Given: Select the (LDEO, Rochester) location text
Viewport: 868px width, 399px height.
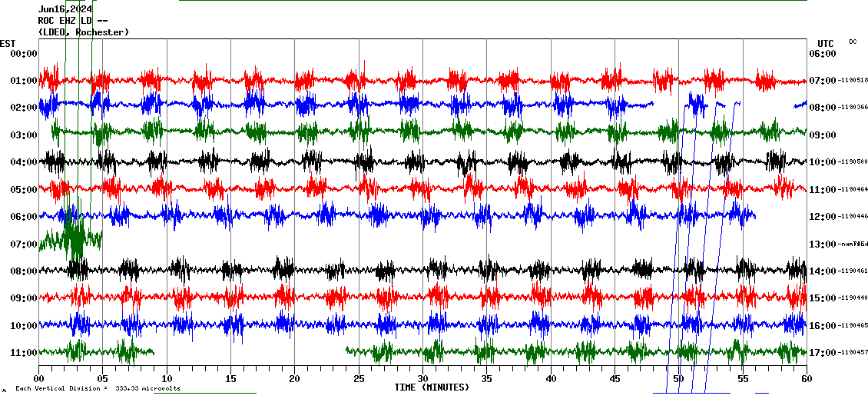Looking at the screenshot, I should click(x=84, y=32).
